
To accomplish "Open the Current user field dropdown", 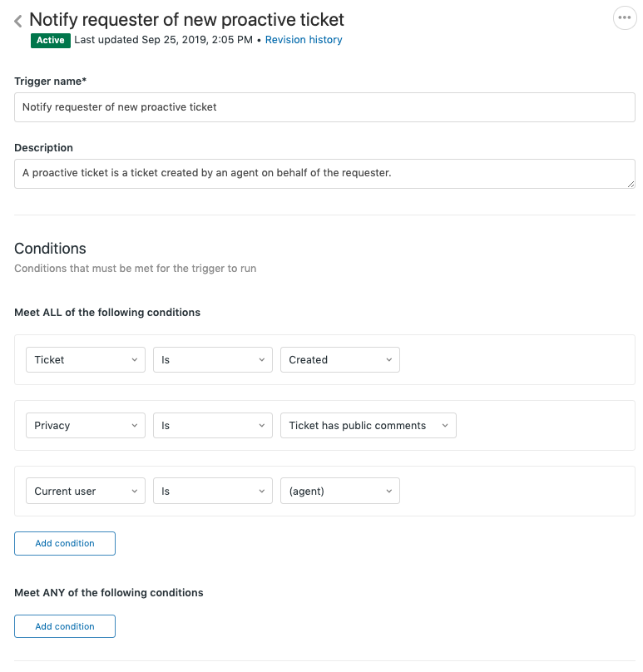I will coord(86,492).
